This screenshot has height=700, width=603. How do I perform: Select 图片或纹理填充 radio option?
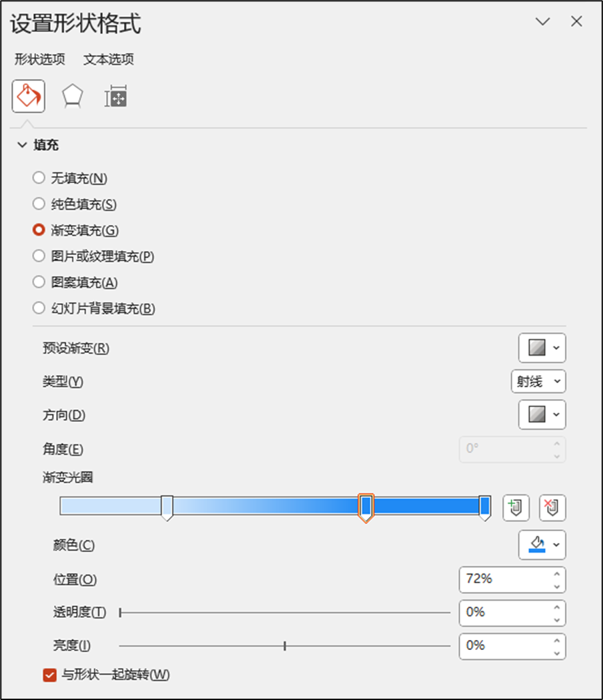(x=39, y=256)
